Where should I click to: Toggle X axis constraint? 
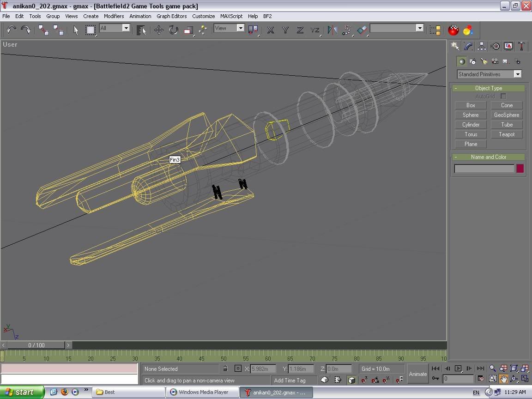tap(271, 30)
